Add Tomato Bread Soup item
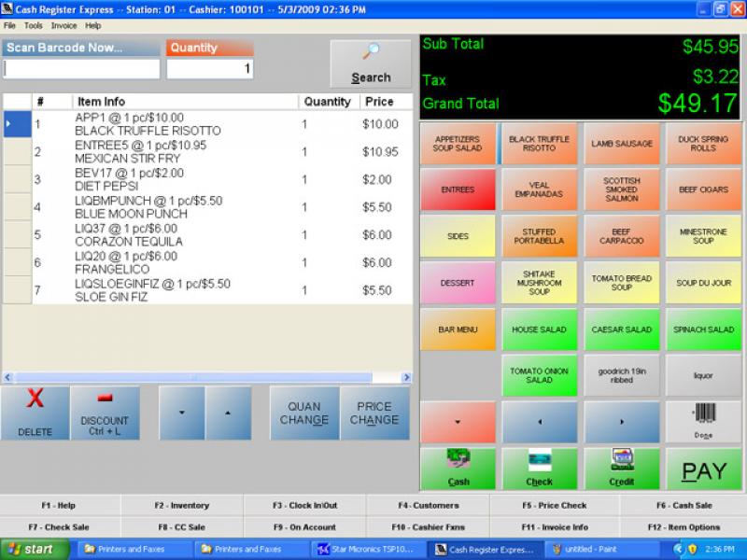Viewport: 747px width, 560px height. tap(622, 283)
